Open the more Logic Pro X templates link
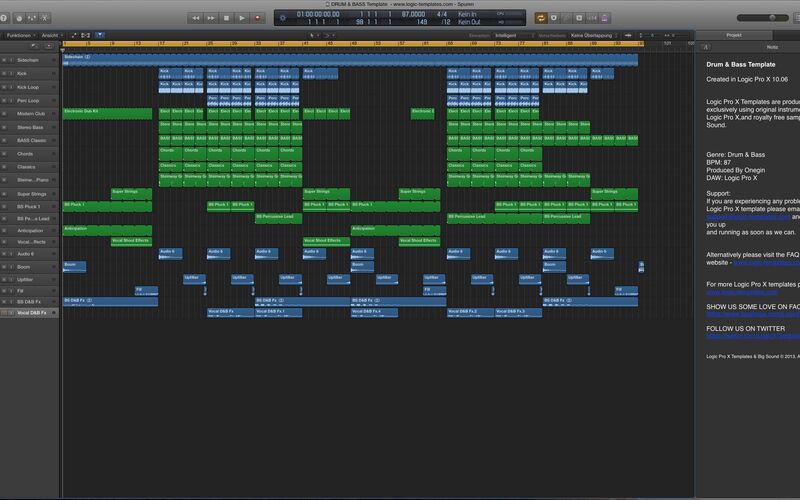The width and height of the screenshot is (800, 500). click(742, 292)
